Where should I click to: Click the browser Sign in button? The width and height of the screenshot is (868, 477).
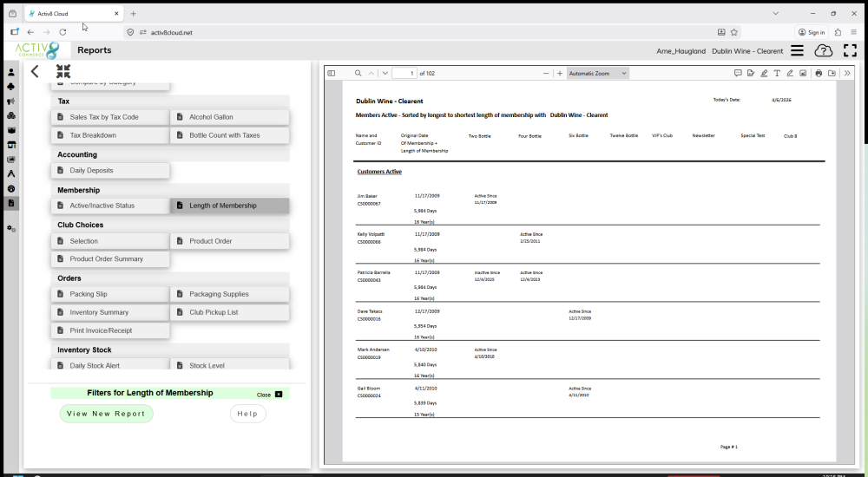click(x=812, y=32)
